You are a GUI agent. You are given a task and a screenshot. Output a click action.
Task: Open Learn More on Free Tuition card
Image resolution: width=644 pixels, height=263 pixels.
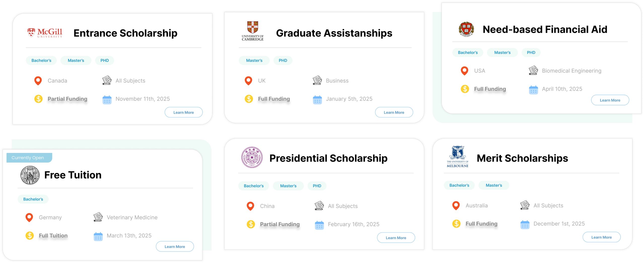(x=175, y=247)
